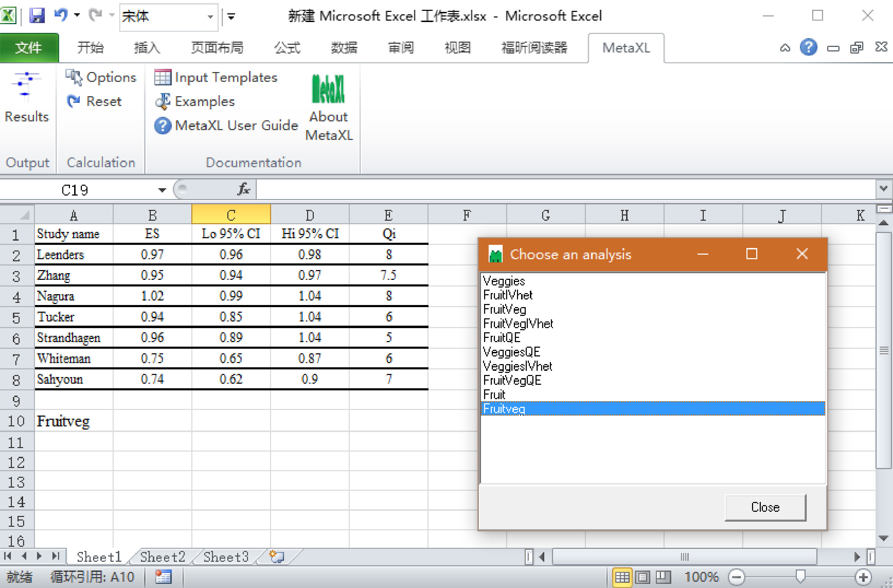
Task: Undo the last action
Action: click(61, 15)
